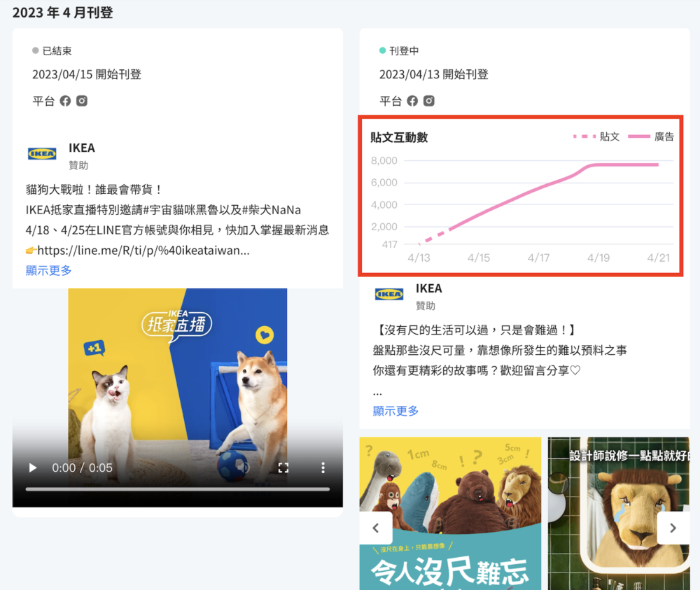Image resolution: width=700 pixels, height=590 pixels.
Task: Click IKEA logo in the right ad post
Action: 389,295
